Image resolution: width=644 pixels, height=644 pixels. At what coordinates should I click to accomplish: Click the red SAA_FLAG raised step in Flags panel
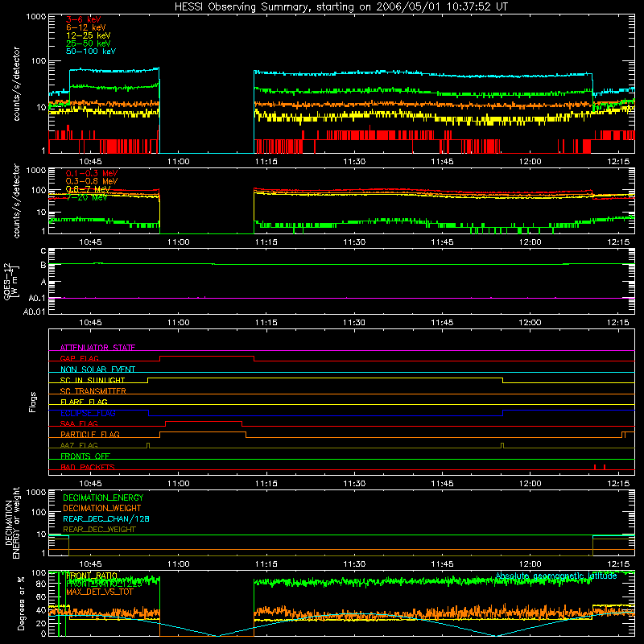click(x=204, y=421)
